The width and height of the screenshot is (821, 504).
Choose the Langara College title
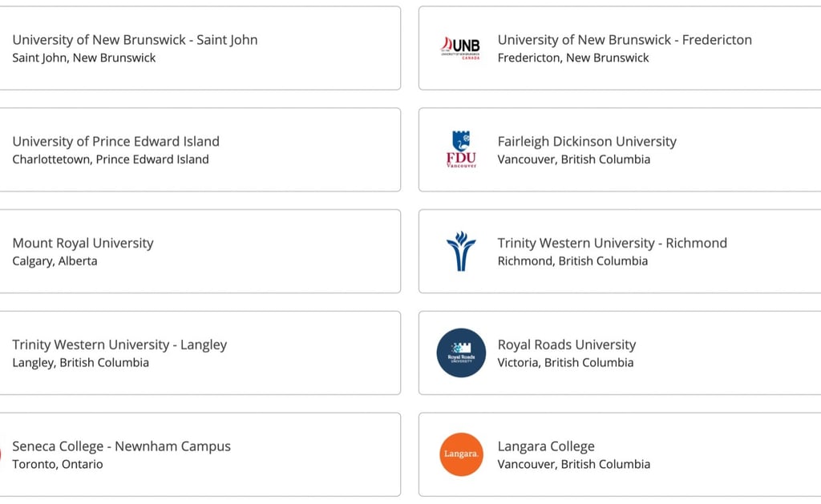coord(545,446)
